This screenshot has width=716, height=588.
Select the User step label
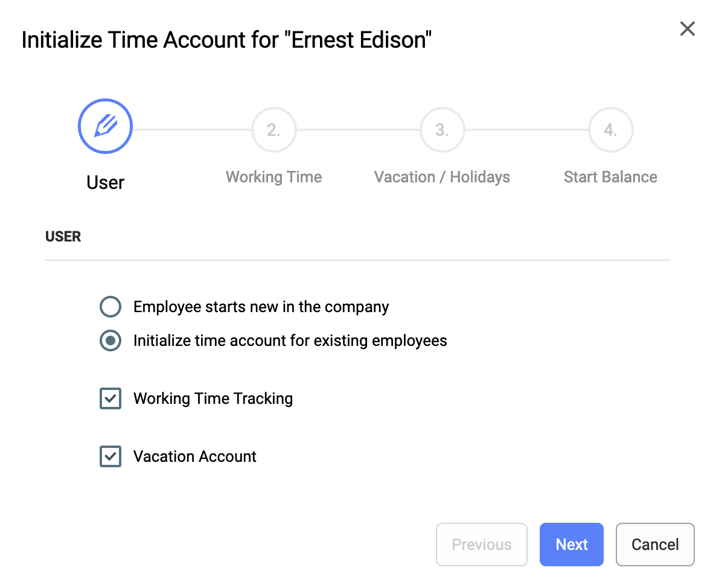pos(105,182)
